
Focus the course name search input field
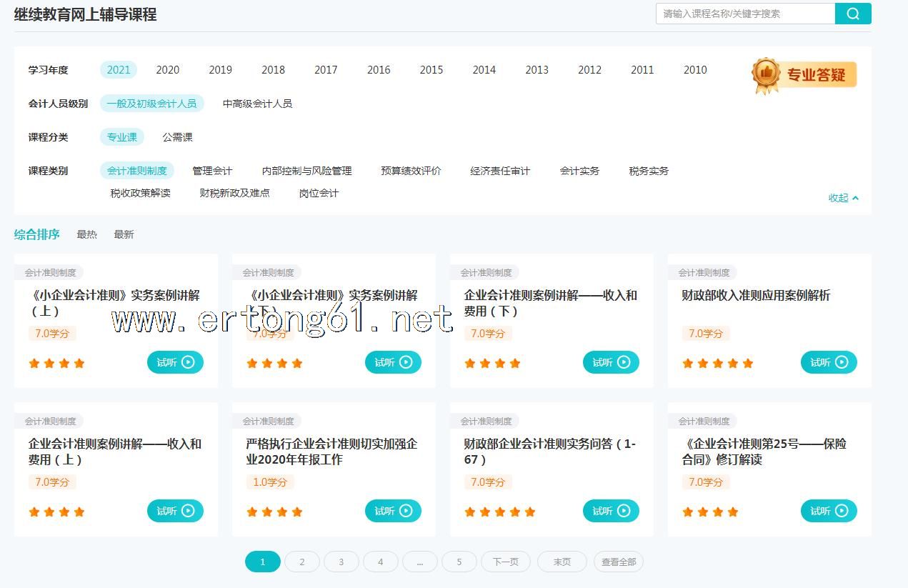click(744, 14)
